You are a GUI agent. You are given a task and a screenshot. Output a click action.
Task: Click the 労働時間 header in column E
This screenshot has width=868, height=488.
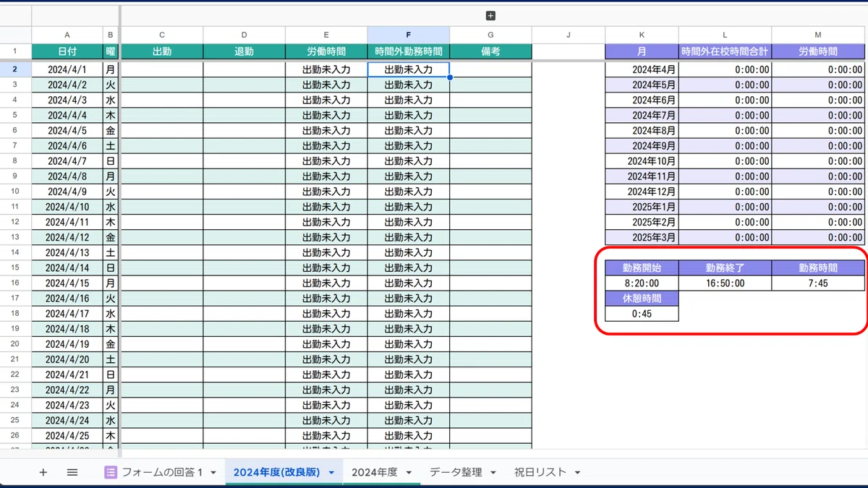click(x=326, y=52)
